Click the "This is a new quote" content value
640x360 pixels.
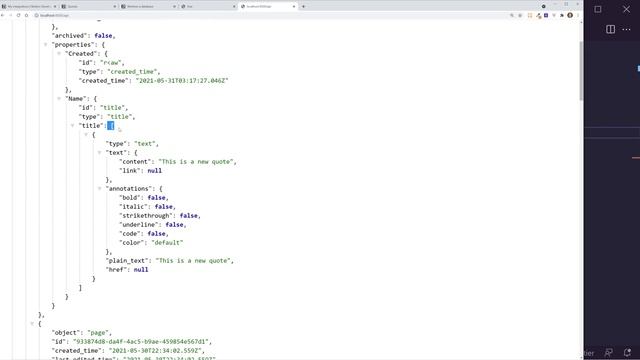coord(196,162)
